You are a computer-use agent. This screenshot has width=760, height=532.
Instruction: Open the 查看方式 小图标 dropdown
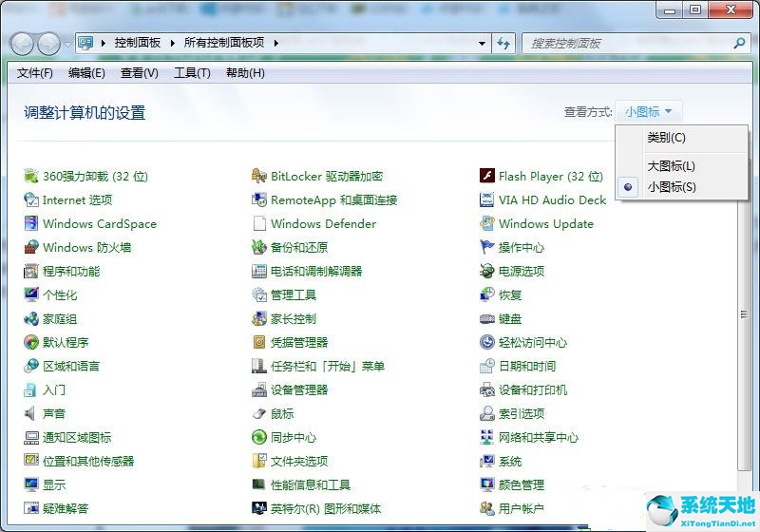click(649, 112)
